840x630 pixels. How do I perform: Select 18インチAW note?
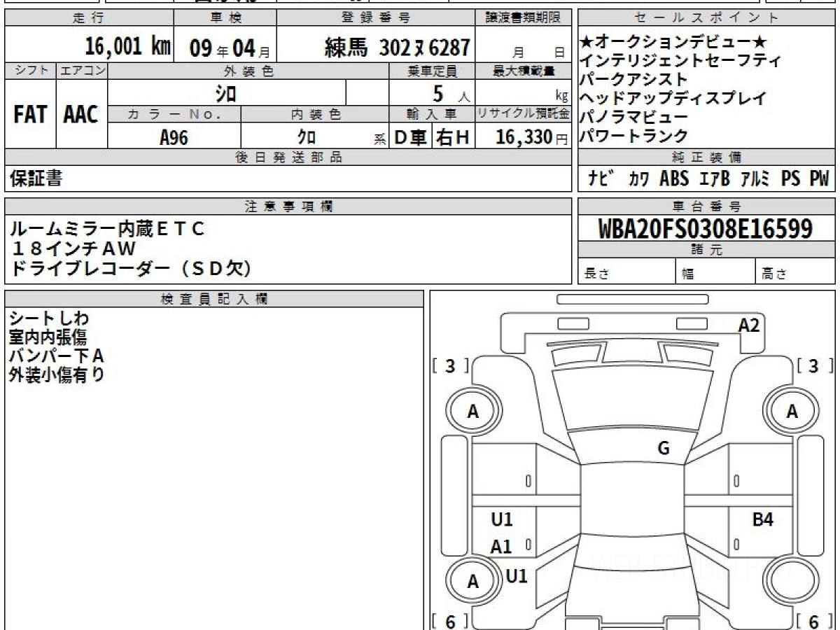[x=74, y=248]
